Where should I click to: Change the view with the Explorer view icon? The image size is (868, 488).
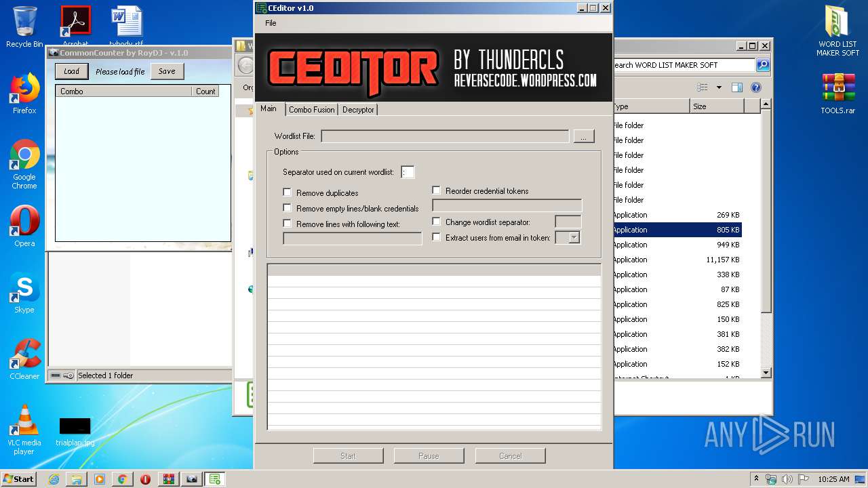point(703,87)
